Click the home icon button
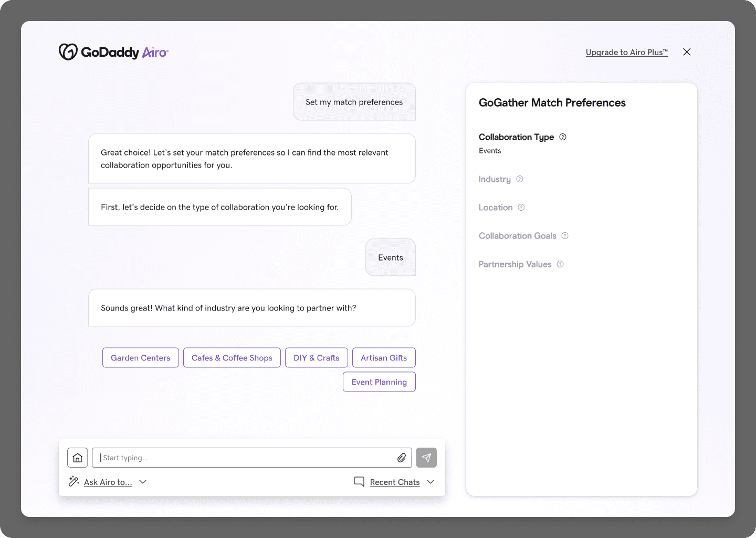 click(x=78, y=458)
